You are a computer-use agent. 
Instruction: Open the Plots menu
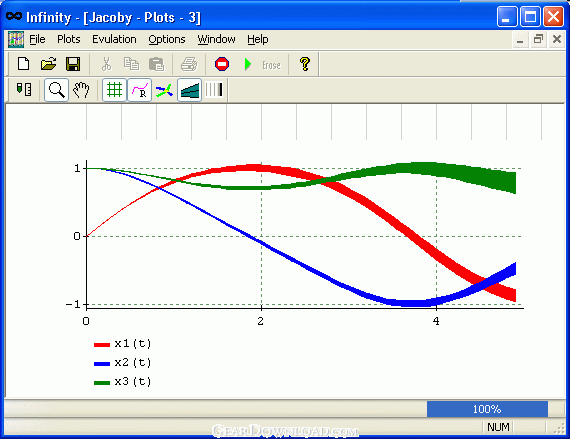69,39
